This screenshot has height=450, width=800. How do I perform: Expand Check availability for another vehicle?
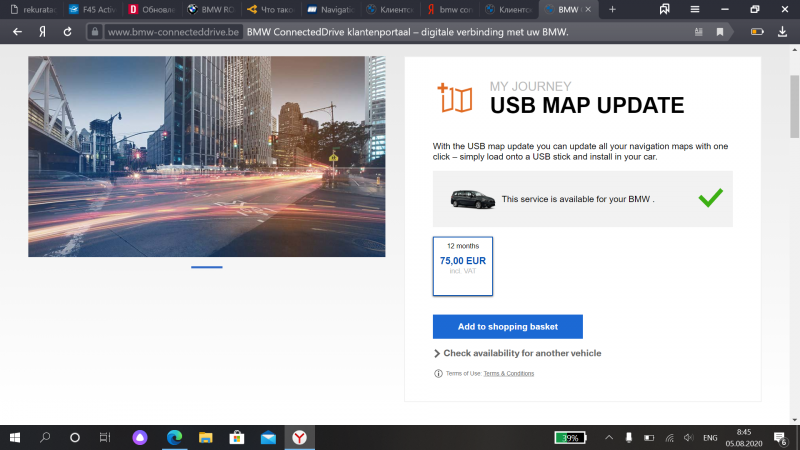517,353
